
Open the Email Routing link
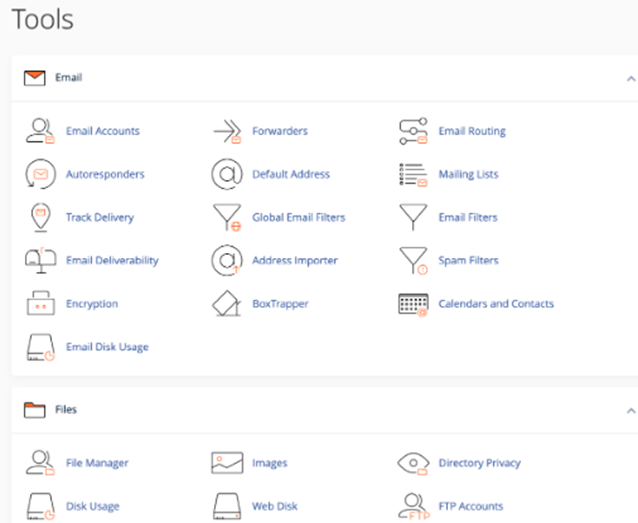(472, 131)
